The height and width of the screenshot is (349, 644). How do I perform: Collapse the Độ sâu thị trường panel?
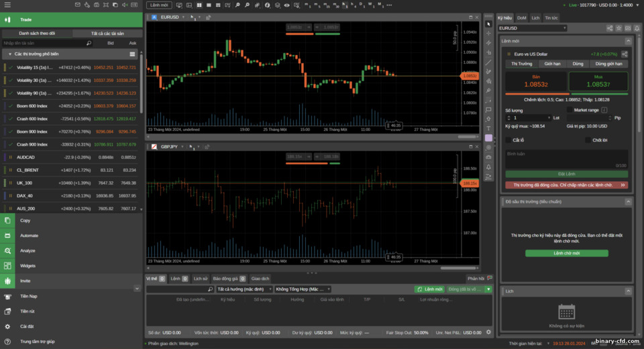(x=628, y=202)
